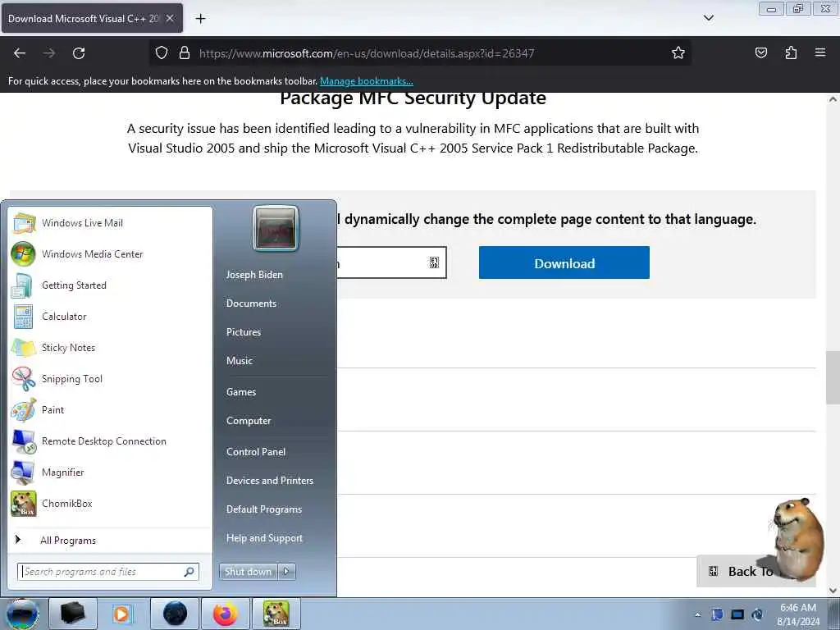Click the Firefox taskbar icon
Viewport: 840px width, 630px height.
[225, 614]
